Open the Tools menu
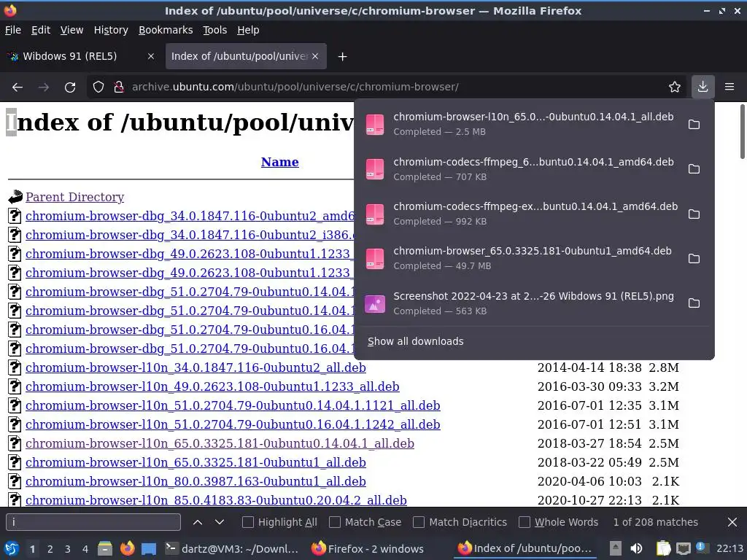Screen dimensions: 747x560 [215, 30]
